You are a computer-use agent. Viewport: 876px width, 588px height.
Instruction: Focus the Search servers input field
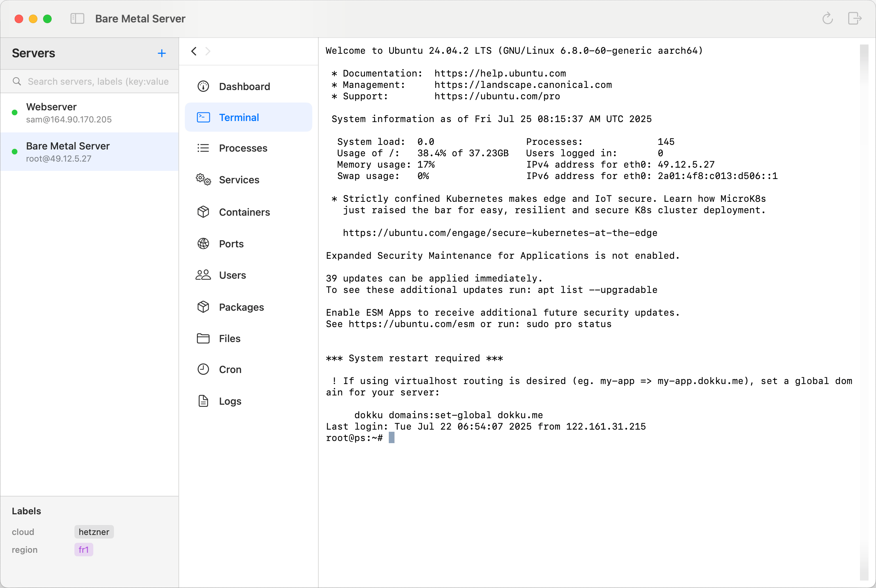[98, 82]
